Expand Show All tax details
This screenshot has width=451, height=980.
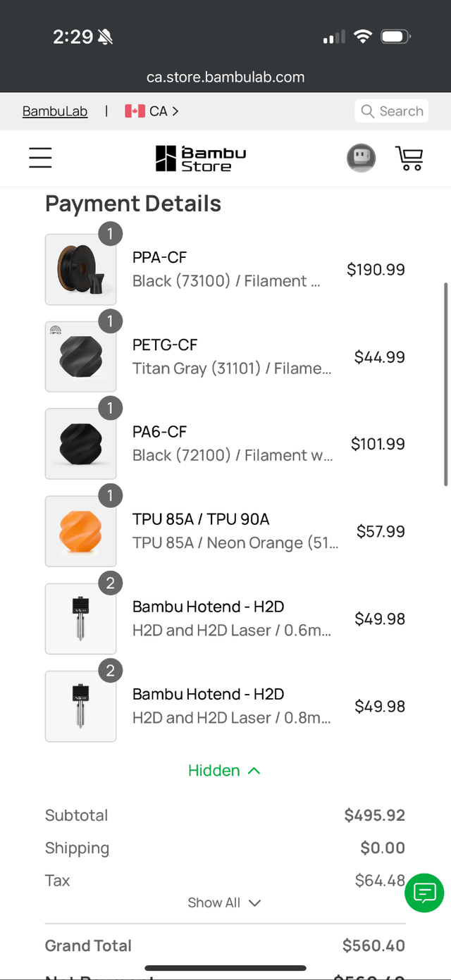(x=225, y=903)
